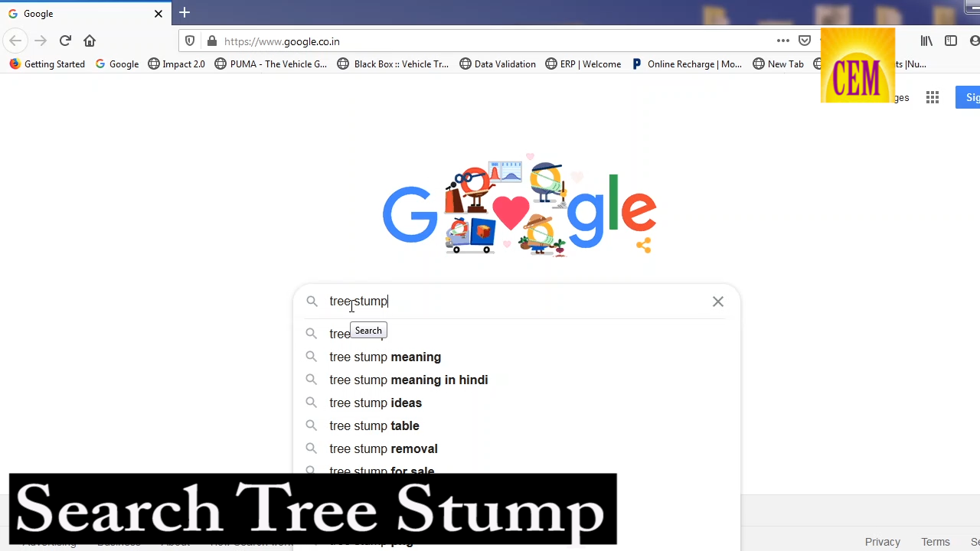Open Data Validation bookmark

(x=498, y=64)
